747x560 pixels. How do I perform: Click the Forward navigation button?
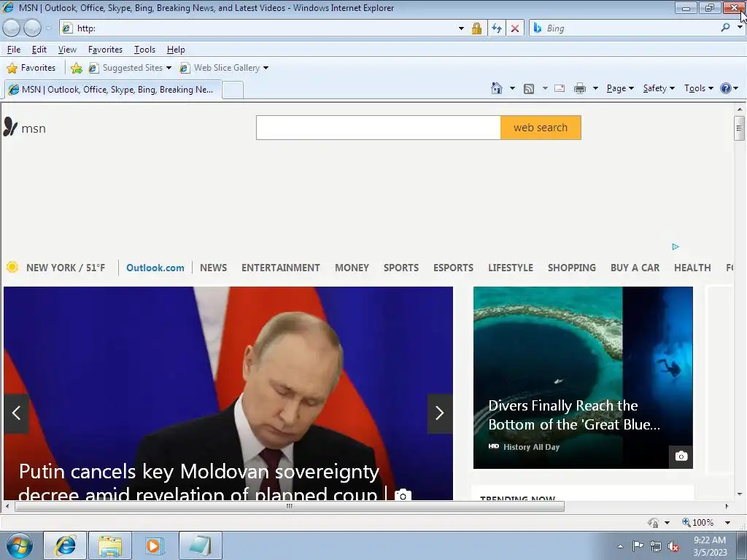point(32,28)
